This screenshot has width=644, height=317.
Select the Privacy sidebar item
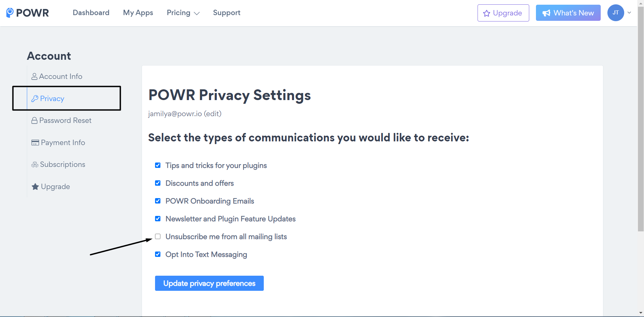coord(48,98)
